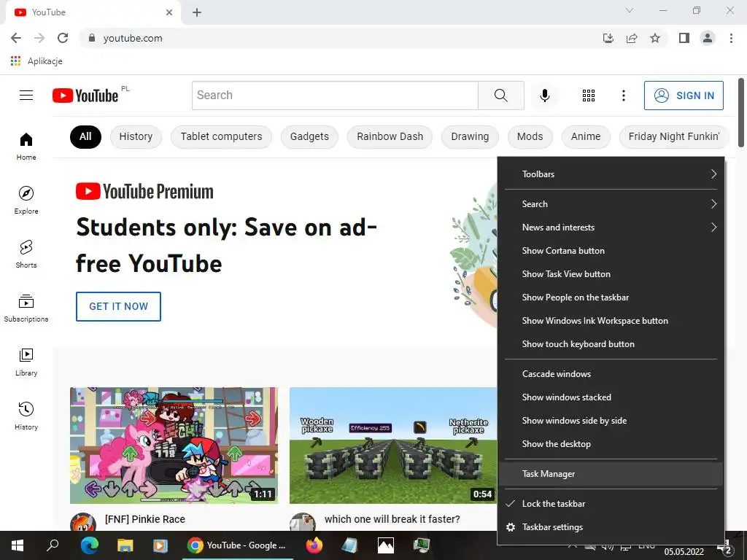Expand the Toolbars submenu

[x=611, y=174]
